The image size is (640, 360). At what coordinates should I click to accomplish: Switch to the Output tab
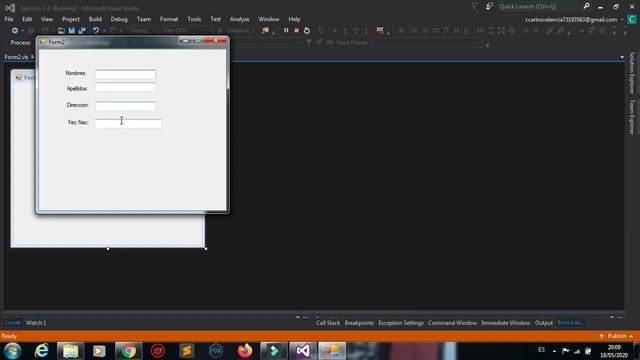[544, 323]
